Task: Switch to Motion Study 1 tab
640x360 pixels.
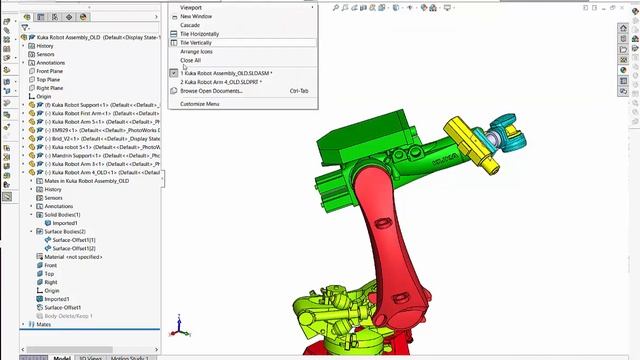Action: pos(130,358)
